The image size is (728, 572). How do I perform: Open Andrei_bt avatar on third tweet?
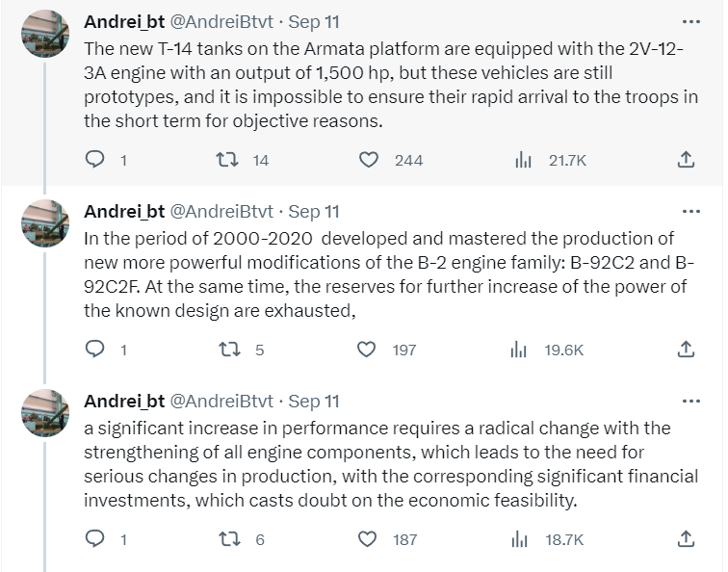pyautogui.click(x=45, y=412)
